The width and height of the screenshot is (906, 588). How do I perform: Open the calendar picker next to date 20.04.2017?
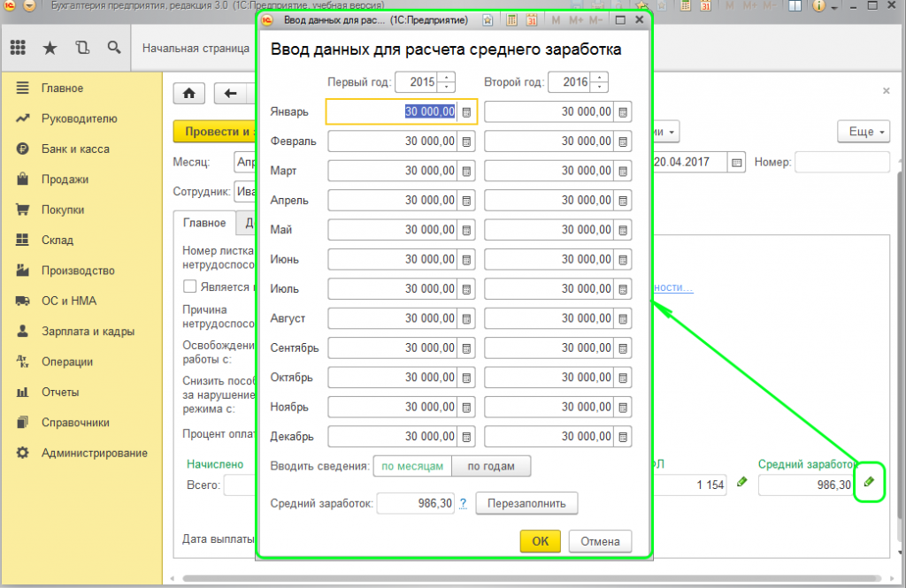coord(735,163)
